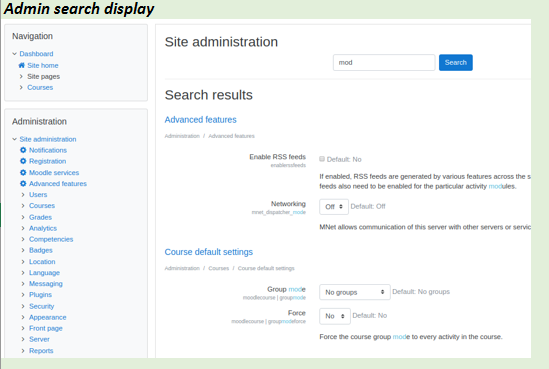Image resolution: width=549 pixels, height=369 pixels.
Task: Select Location in the Administration tree
Action: [42, 262]
